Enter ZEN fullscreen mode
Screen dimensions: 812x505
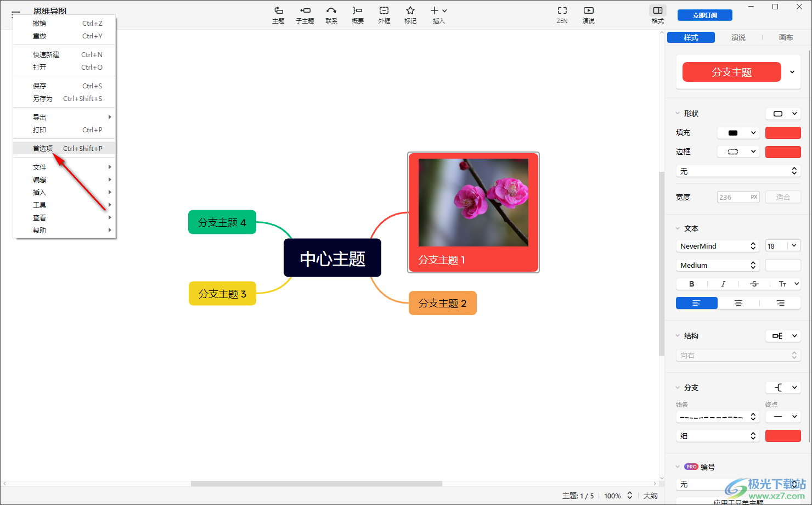tap(562, 15)
